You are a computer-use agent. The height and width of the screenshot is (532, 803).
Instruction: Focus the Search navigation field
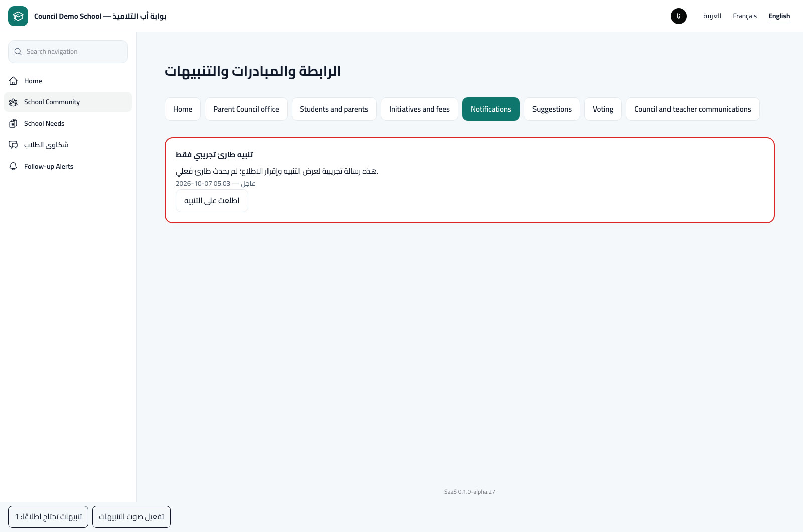pos(68,52)
